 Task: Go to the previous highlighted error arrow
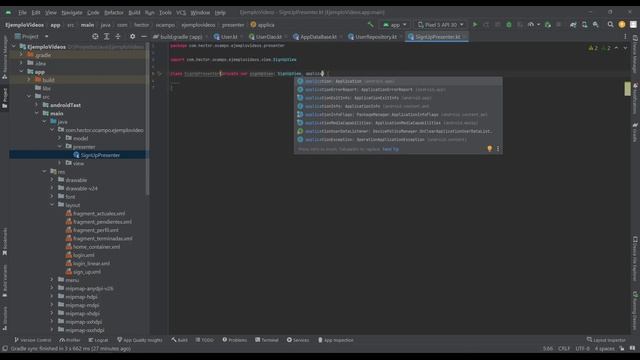tap(616, 48)
